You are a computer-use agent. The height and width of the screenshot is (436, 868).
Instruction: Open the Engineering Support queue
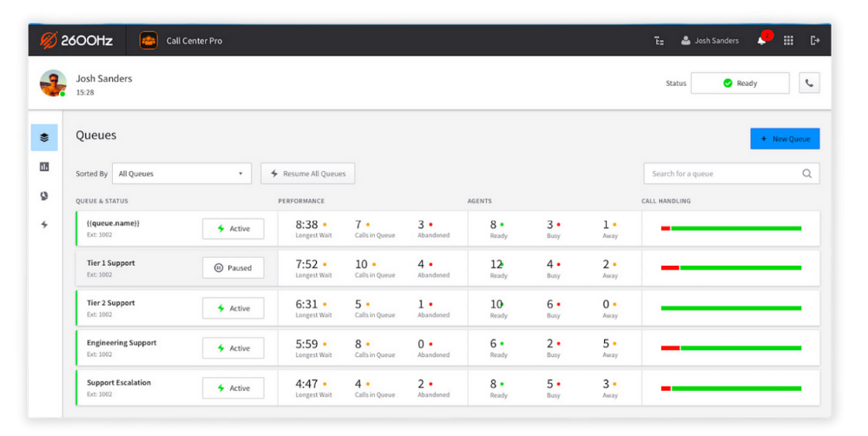pos(448,348)
